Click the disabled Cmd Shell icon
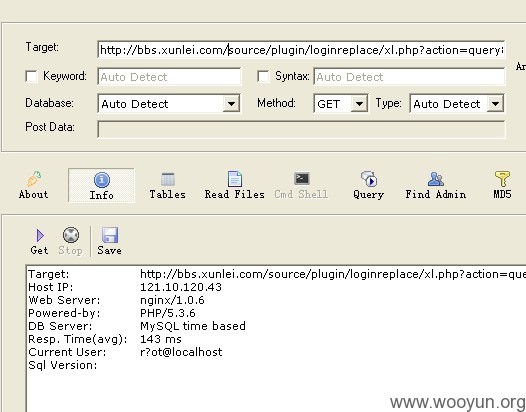 [302, 178]
